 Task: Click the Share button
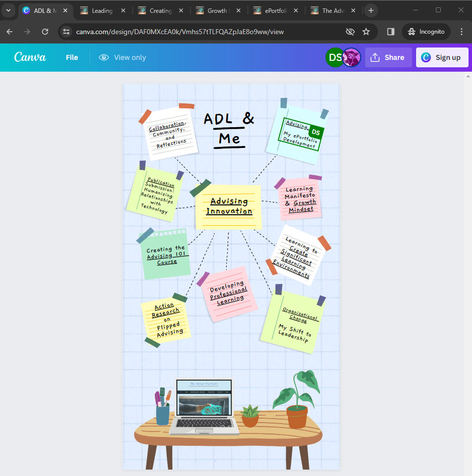tap(388, 57)
